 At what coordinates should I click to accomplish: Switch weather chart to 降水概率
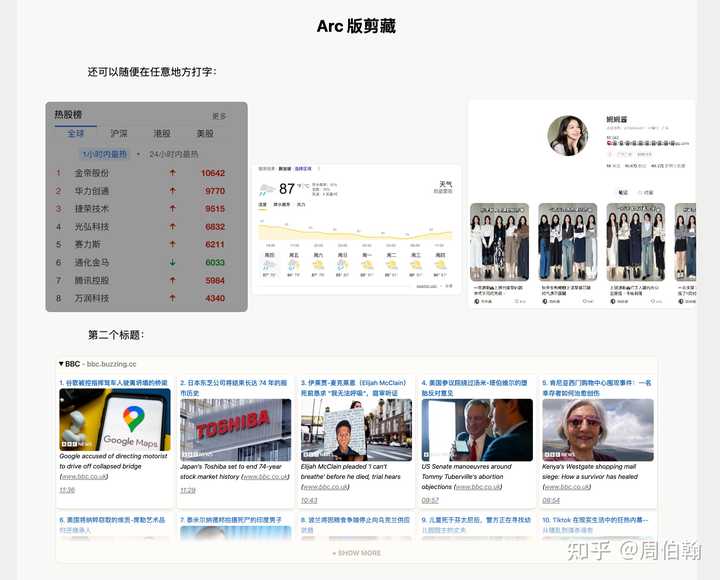coord(281,204)
